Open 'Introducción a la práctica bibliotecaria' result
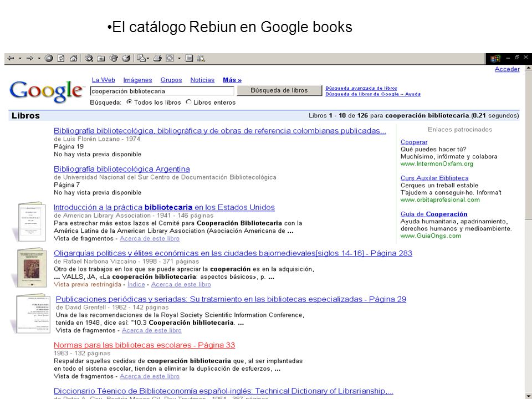The width and height of the screenshot is (532, 399). click(164, 207)
